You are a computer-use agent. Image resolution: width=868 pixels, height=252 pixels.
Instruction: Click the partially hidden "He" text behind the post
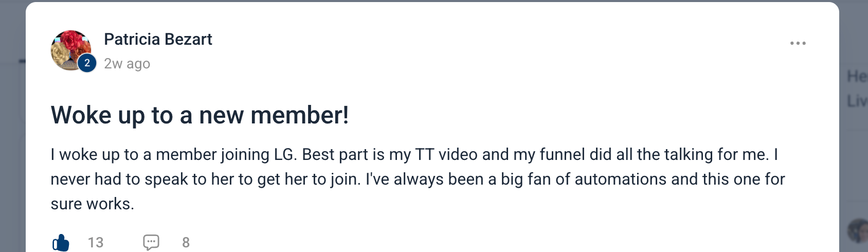(x=857, y=77)
